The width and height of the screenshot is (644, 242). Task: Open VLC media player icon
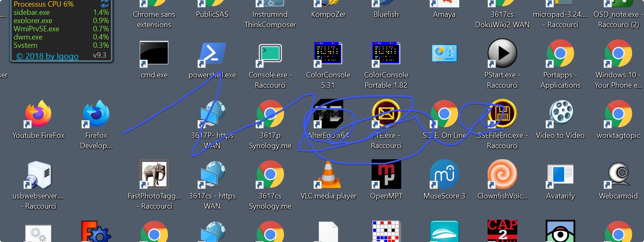328,175
